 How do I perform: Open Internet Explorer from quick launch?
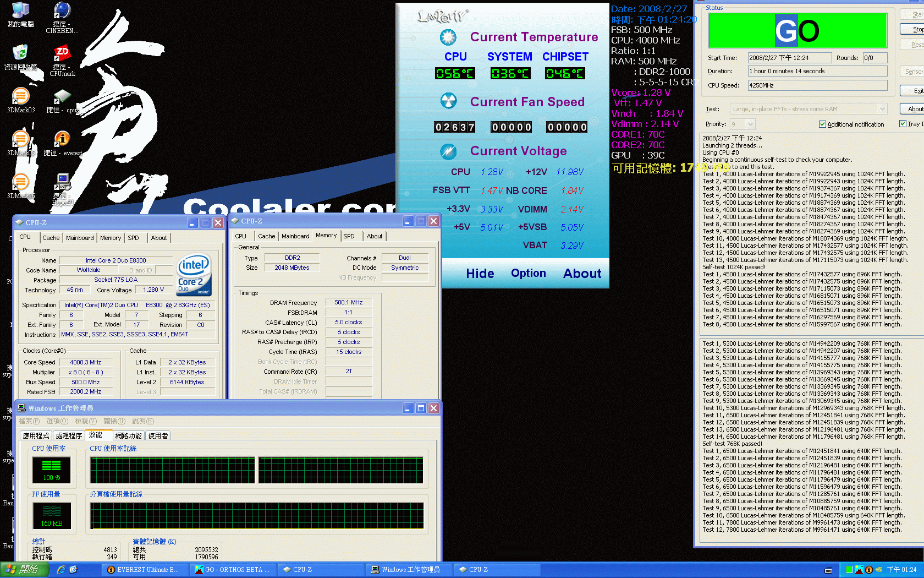click(x=61, y=570)
